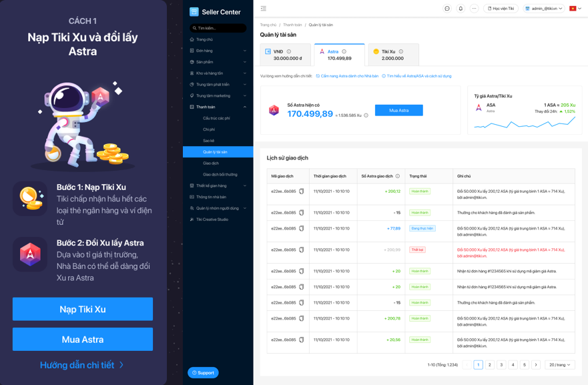
Task: Click the Mua Astra button beside the Astra balance
Action: [398, 110]
